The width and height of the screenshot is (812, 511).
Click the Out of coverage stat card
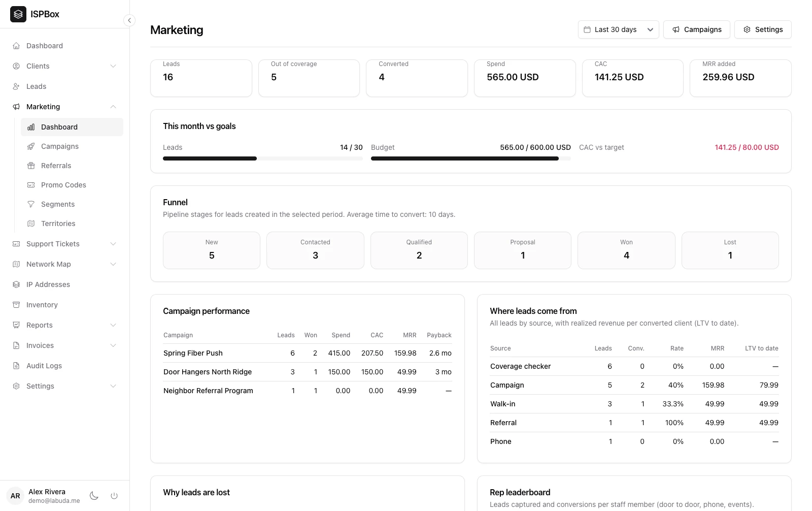(x=309, y=78)
